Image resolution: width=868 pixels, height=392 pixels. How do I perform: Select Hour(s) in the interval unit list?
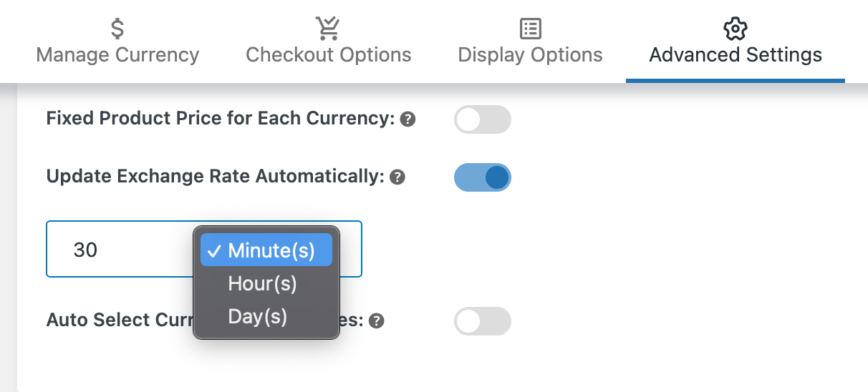[x=262, y=284]
